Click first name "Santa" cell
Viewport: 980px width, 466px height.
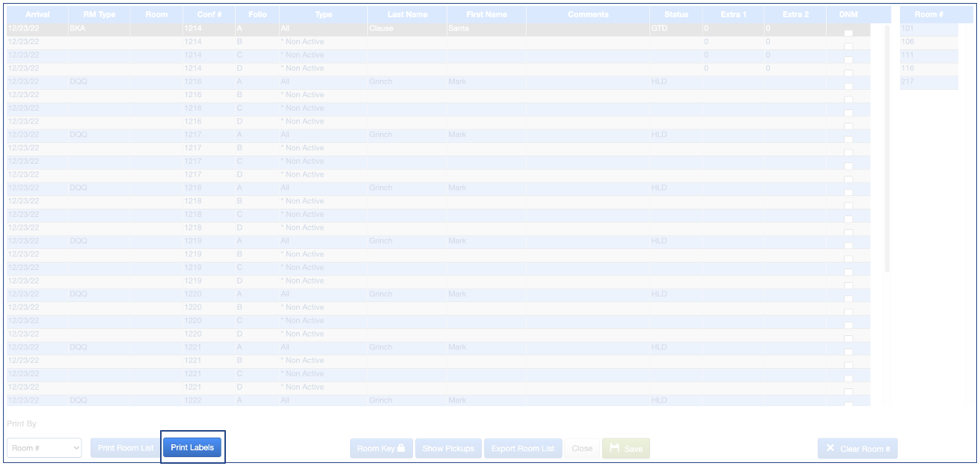coord(486,28)
